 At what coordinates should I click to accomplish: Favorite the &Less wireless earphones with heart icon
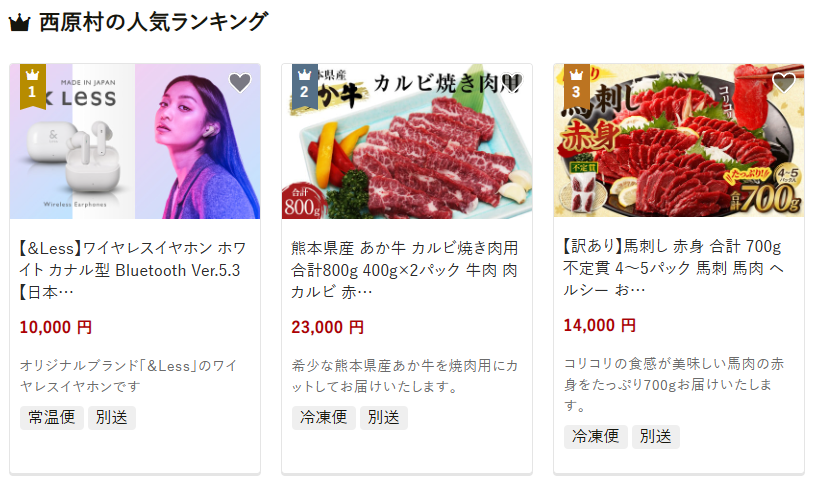click(x=240, y=83)
